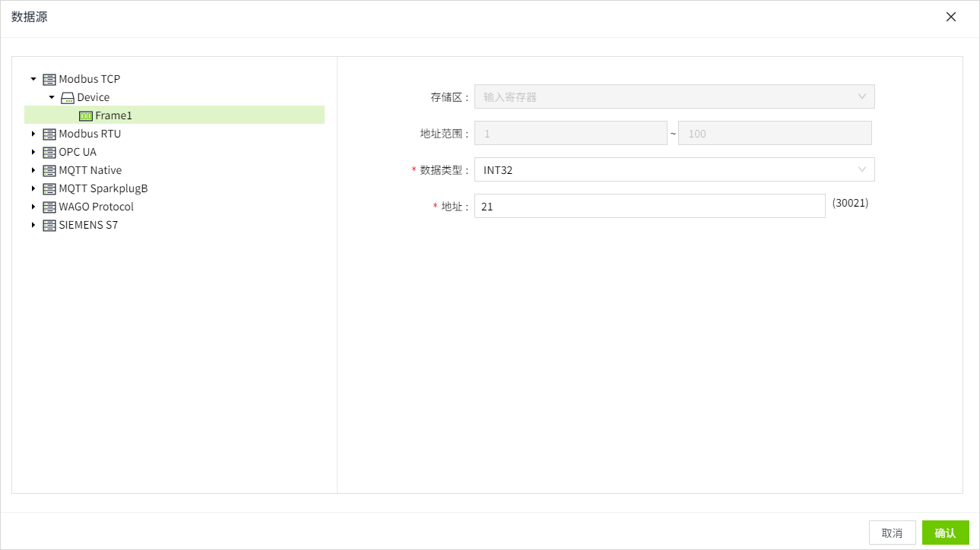This screenshot has height=550, width=980.
Task: Click the Device node icon
Action: [68, 97]
